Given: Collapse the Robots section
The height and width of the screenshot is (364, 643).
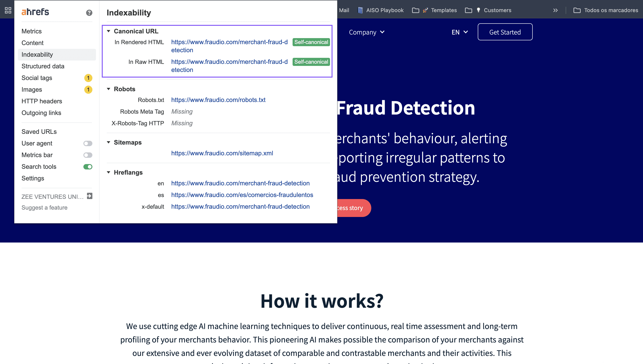Looking at the screenshot, I should click(109, 89).
